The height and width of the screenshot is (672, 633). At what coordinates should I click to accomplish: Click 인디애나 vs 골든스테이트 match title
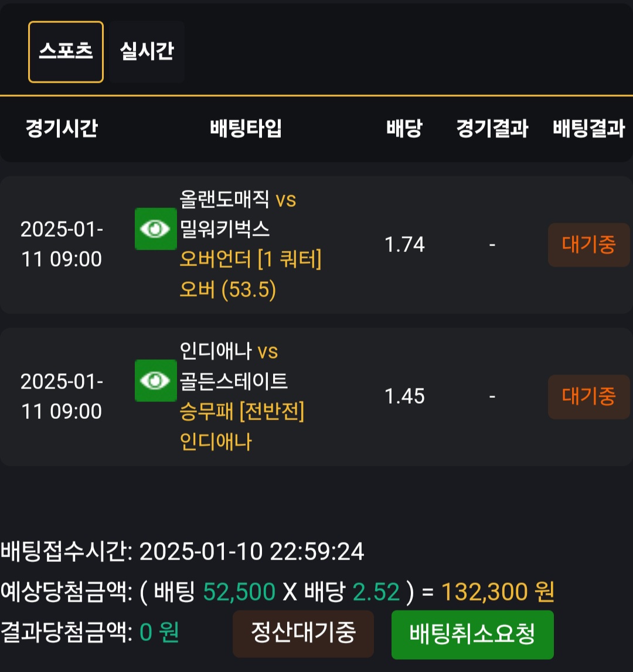(233, 367)
